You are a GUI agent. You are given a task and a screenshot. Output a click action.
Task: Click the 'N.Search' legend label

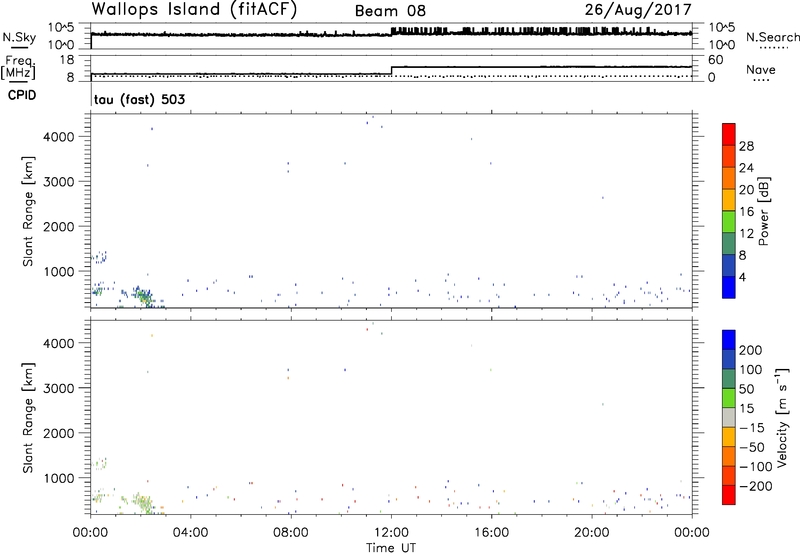click(772, 37)
